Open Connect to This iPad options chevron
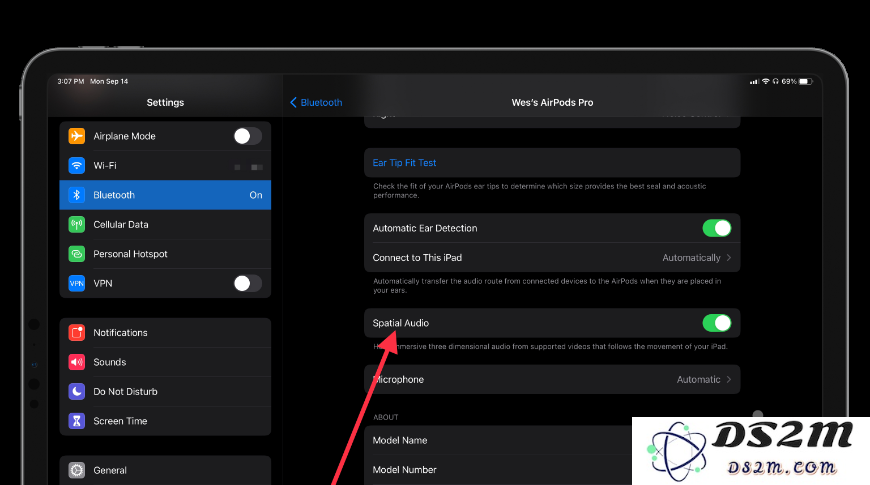The width and height of the screenshot is (870, 485). pyautogui.click(x=729, y=257)
